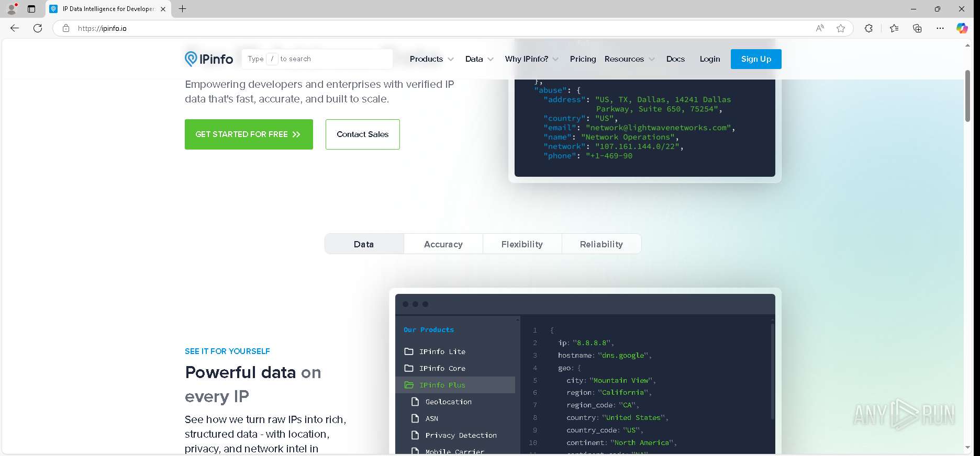The width and height of the screenshot is (980, 456).
Task: Open Read aloud icon in address bar
Action: point(820,28)
